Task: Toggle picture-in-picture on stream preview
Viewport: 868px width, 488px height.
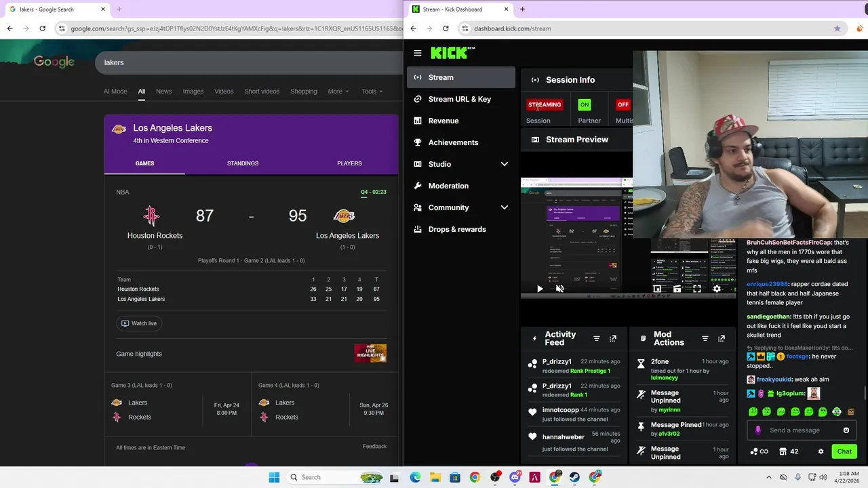Action: coord(657,289)
